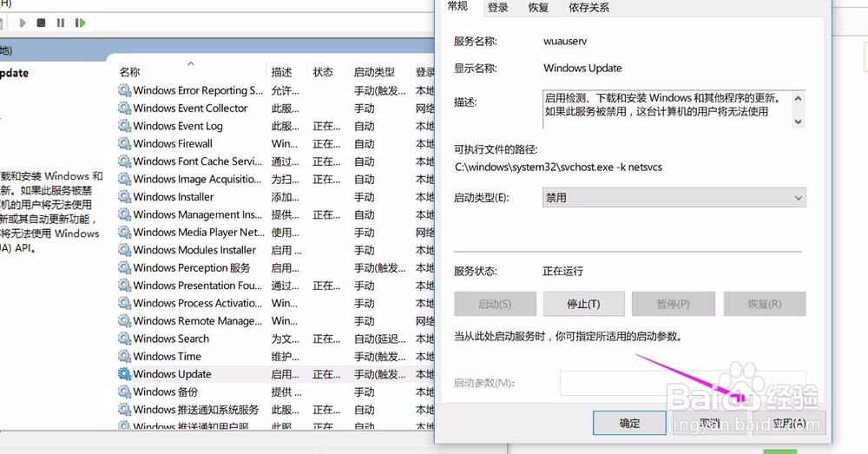Select the Windows Firewall service name
868x454 pixels.
[173, 143]
